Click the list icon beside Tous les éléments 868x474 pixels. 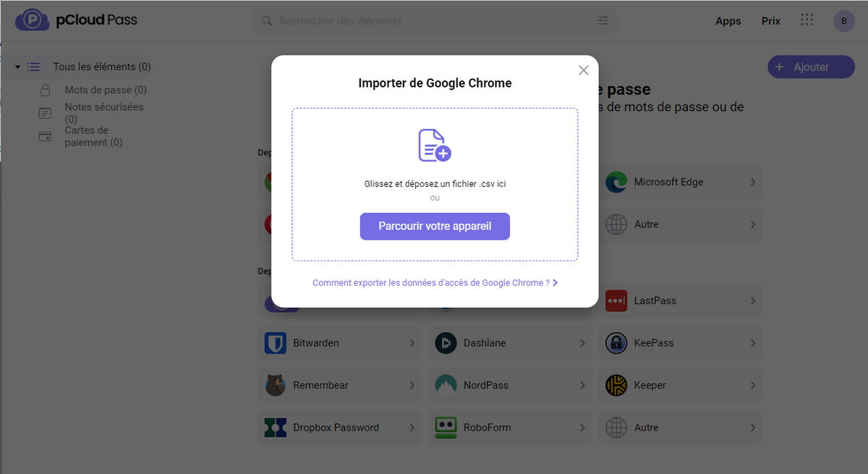33,67
